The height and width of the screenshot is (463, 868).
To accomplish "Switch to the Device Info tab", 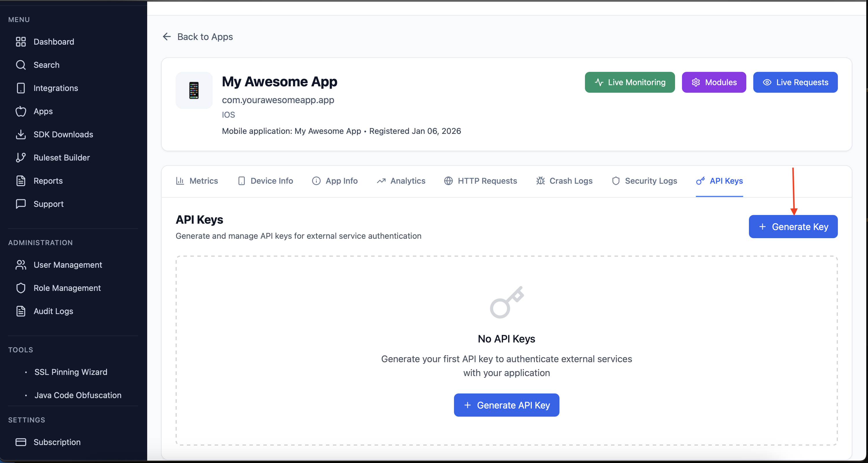I will [x=265, y=181].
